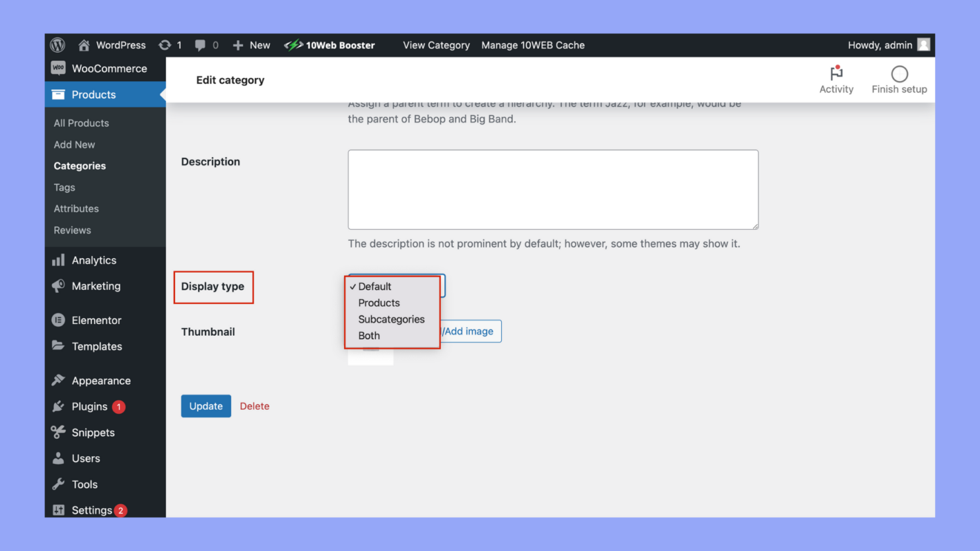The height and width of the screenshot is (551, 980).
Task: Click the Tools wrench icon
Action: pos(59,484)
